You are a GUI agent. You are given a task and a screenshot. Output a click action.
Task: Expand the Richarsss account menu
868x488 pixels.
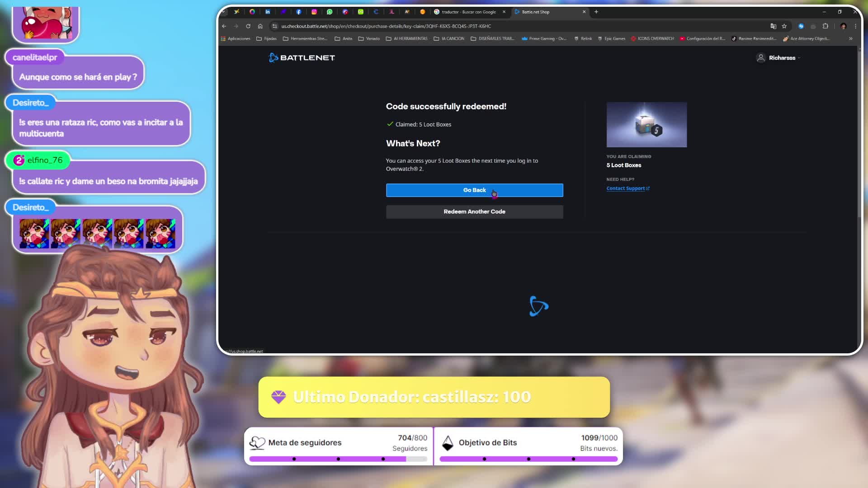[778, 58]
